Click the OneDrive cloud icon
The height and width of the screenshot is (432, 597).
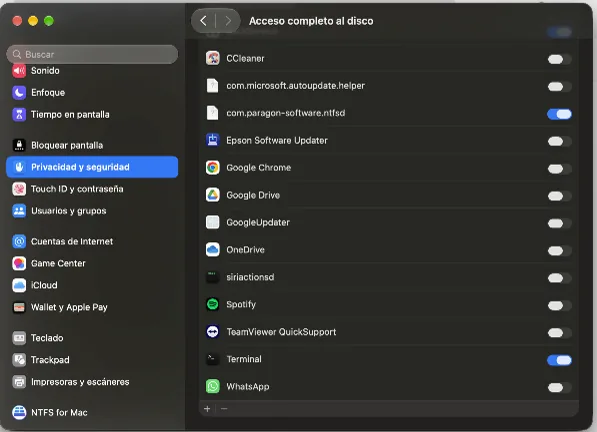point(212,250)
